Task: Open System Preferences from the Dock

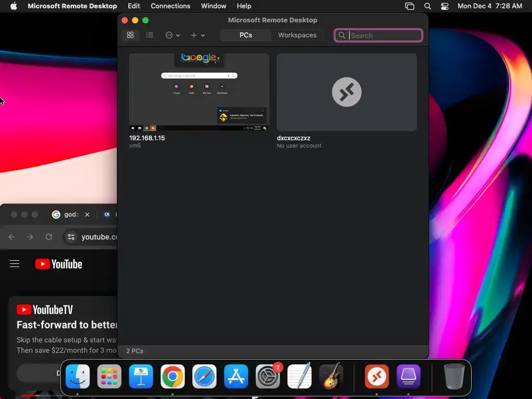Action: (x=268, y=376)
